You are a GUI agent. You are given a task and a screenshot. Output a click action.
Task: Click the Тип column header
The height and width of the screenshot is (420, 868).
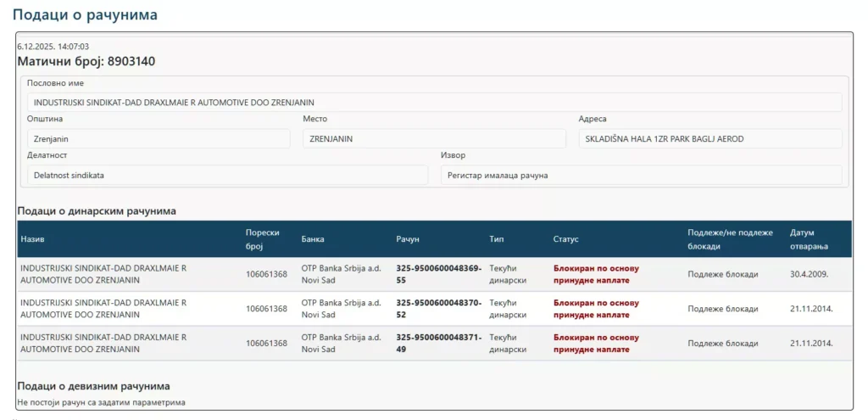[495, 239]
